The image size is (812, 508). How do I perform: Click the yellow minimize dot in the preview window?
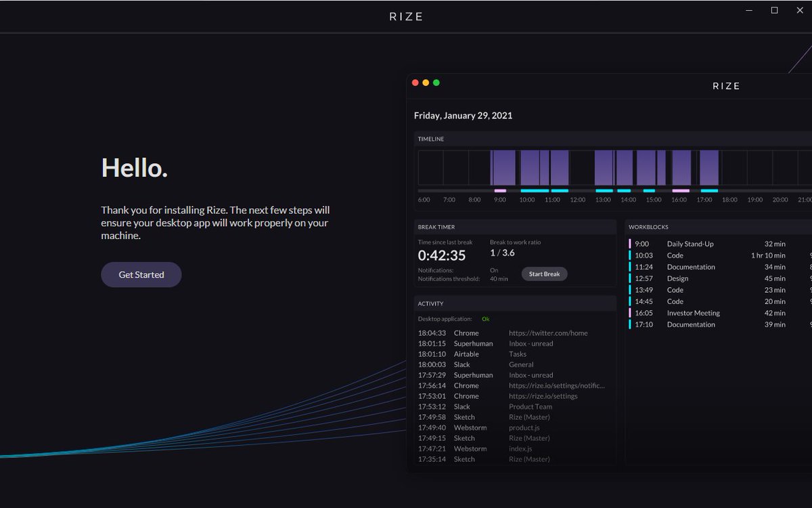[425, 82]
